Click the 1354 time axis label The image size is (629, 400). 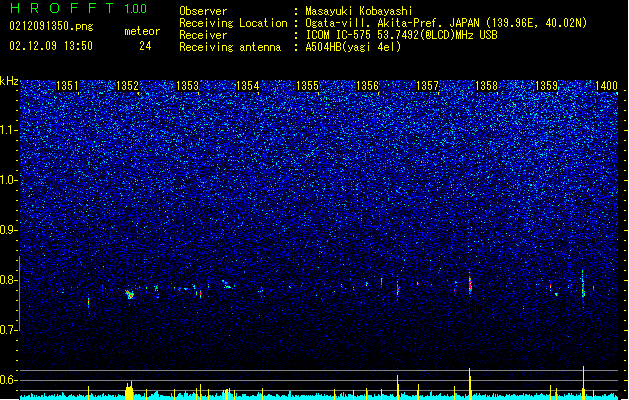pyautogui.click(x=248, y=86)
